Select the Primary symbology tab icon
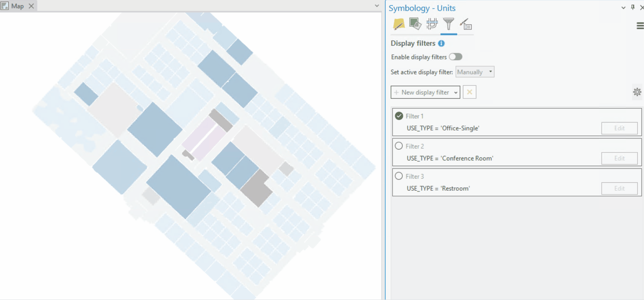The image size is (644, 300). pyautogui.click(x=398, y=24)
